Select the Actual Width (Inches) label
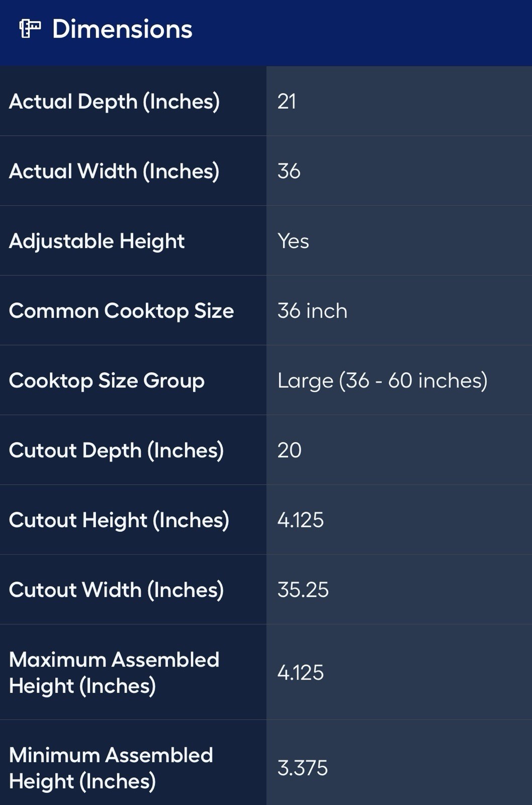532x805 pixels. [x=114, y=171]
